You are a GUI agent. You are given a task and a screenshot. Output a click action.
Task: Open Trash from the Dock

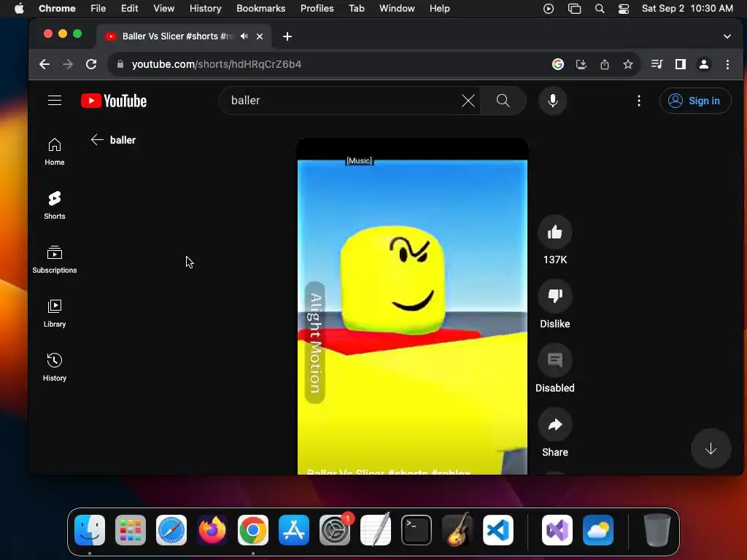tap(657, 530)
